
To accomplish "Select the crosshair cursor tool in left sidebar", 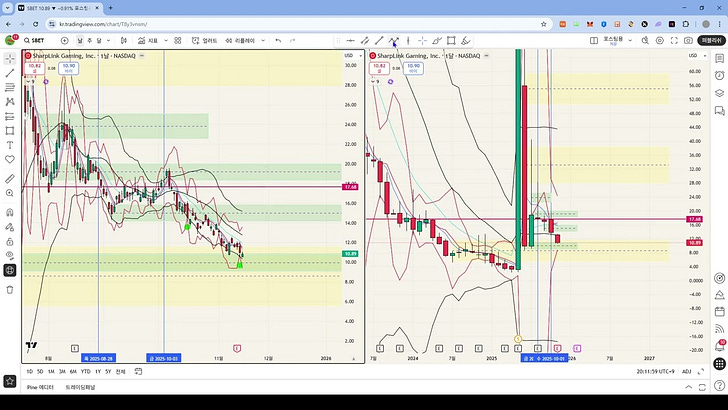I will pyautogui.click(x=10, y=59).
